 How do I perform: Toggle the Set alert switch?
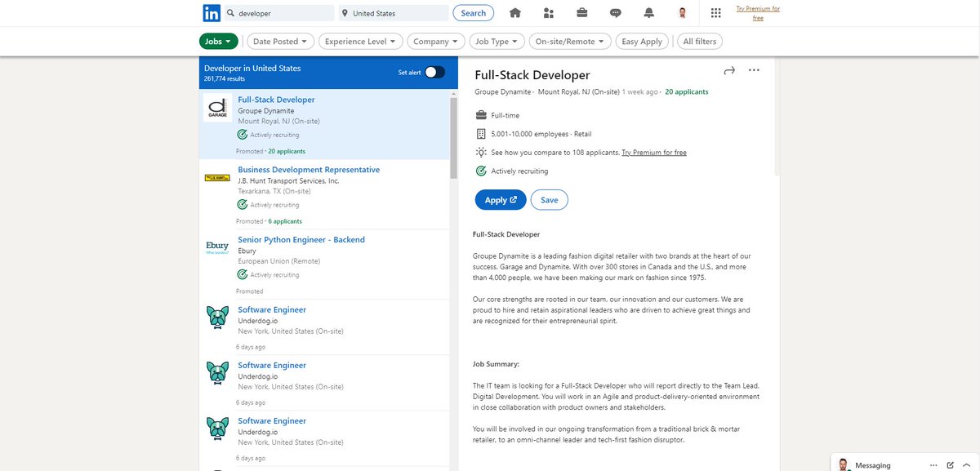click(x=434, y=72)
